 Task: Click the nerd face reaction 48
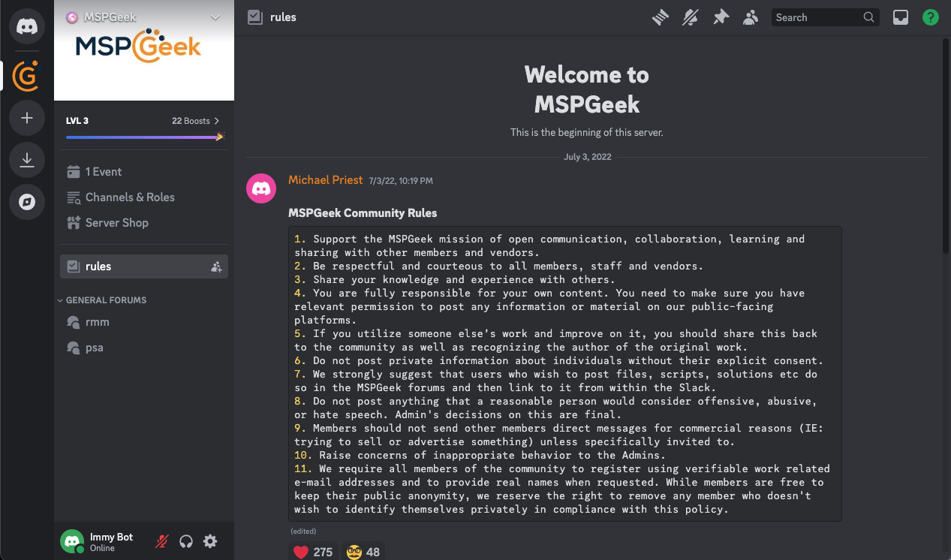(363, 552)
